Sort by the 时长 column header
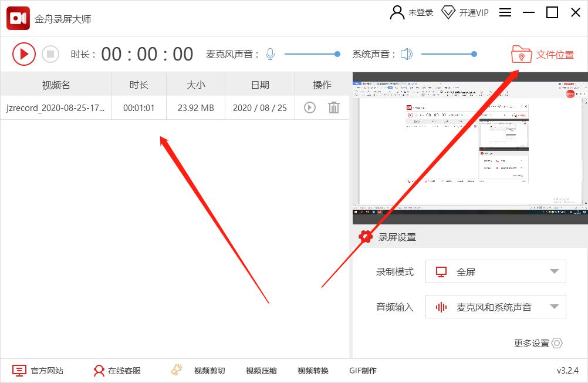The width and height of the screenshot is (588, 383). (x=138, y=85)
